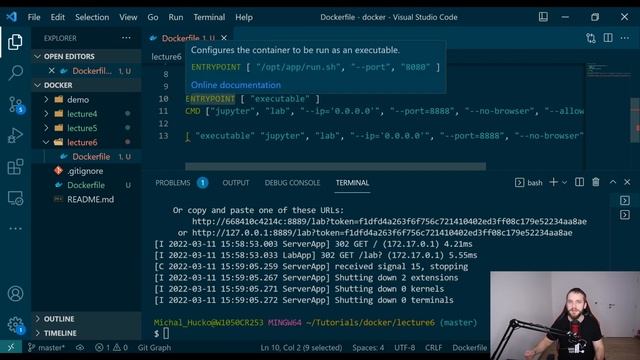Switch to the Problems tab
The image size is (640, 360).
(x=181, y=182)
